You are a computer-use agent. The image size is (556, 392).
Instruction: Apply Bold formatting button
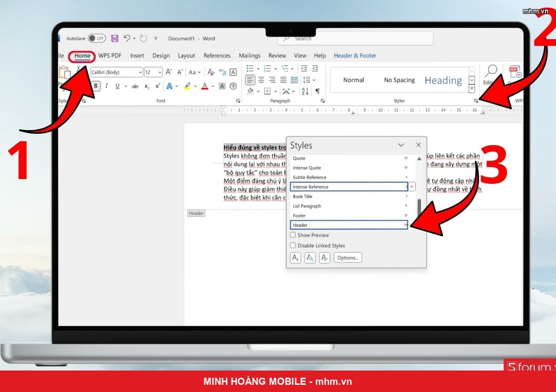pos(96,86)
